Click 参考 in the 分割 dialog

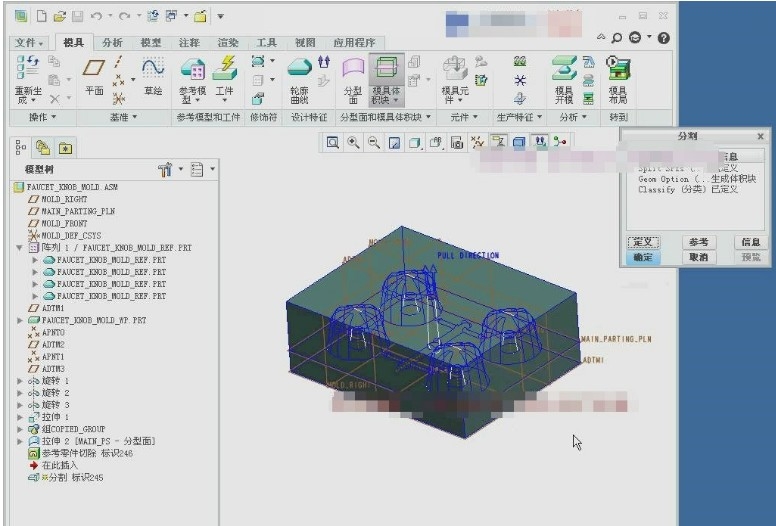pyautogui.click(x=698, y=242)
